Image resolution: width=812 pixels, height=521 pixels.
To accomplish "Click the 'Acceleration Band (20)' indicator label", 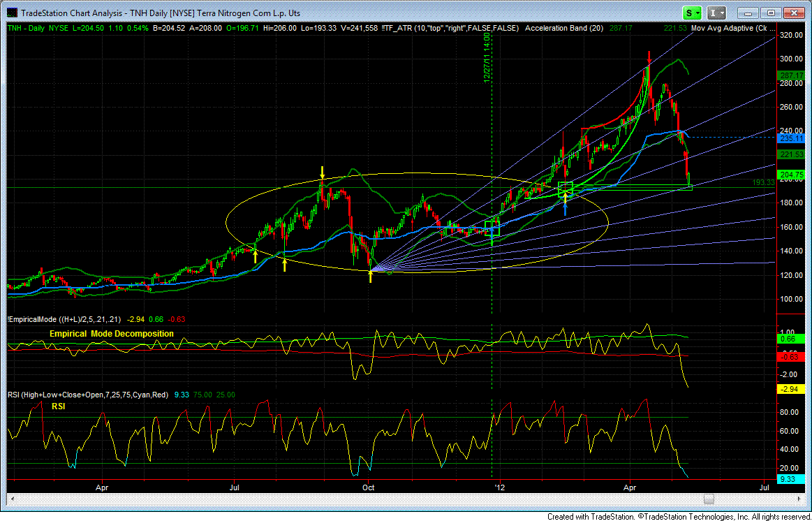I will [564, 29].
